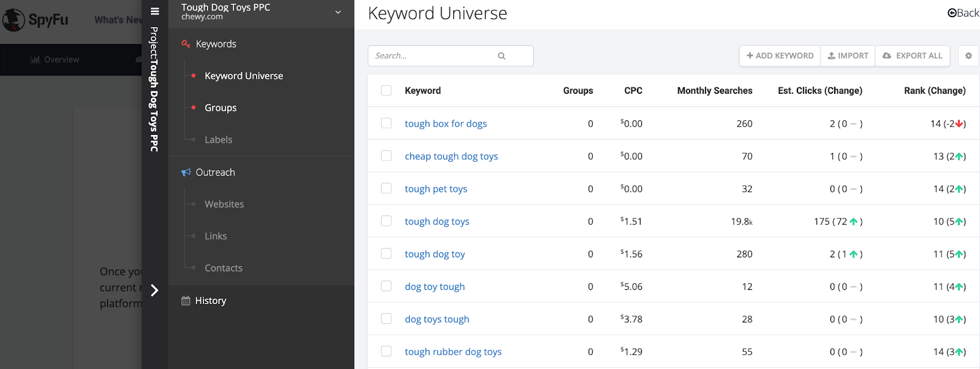Open the Labels menu item
Screen dimensions: 980x369
(218, 140)
